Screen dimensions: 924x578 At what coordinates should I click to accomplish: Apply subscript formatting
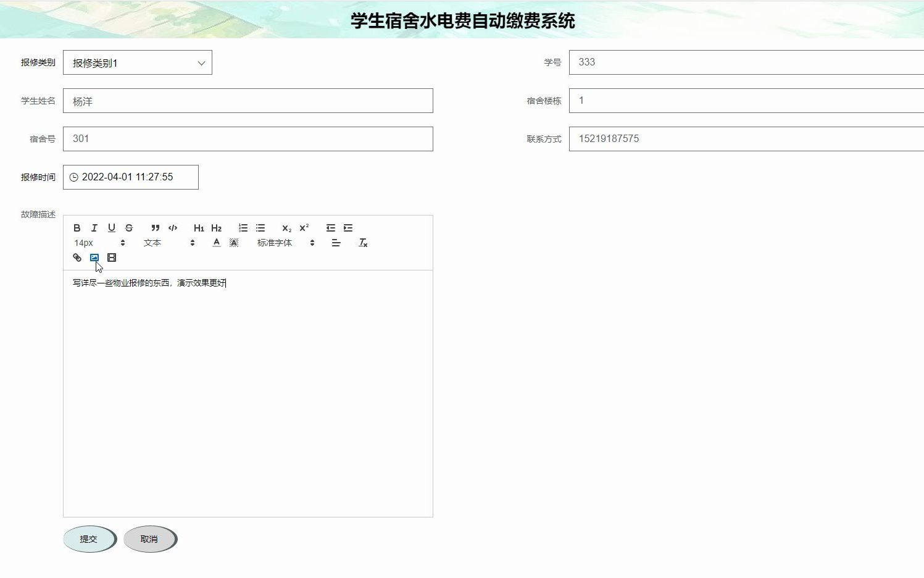286,228
